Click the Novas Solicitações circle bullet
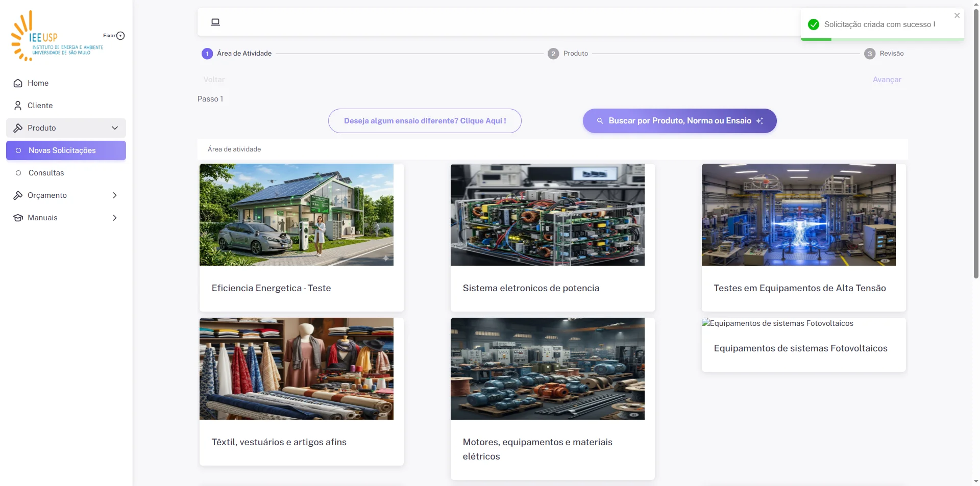This screenshot has height=486, width=980. [x=18, y=150]
